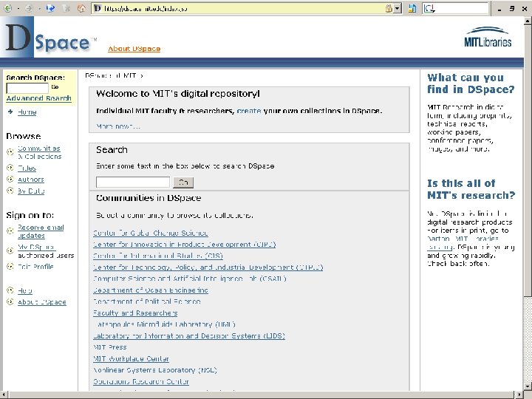Click the small Go button in sidebar search

(55, 87)
